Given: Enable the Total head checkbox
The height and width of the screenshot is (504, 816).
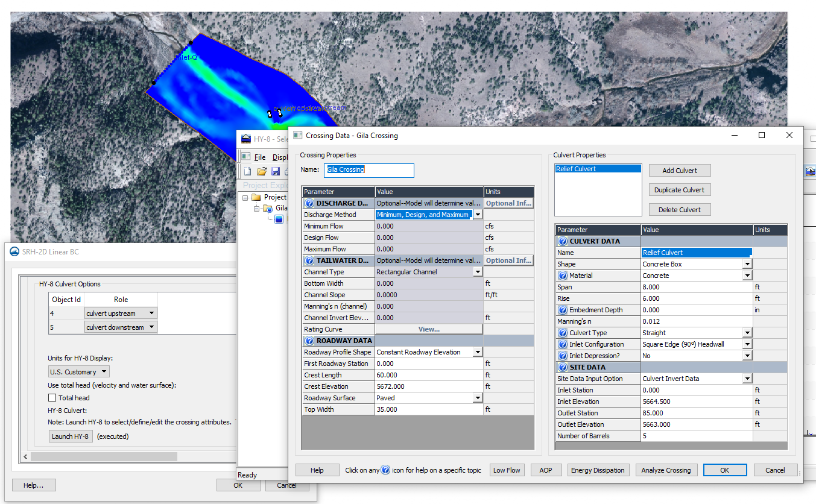Looking at the screenshot, I should click(52, 398).
